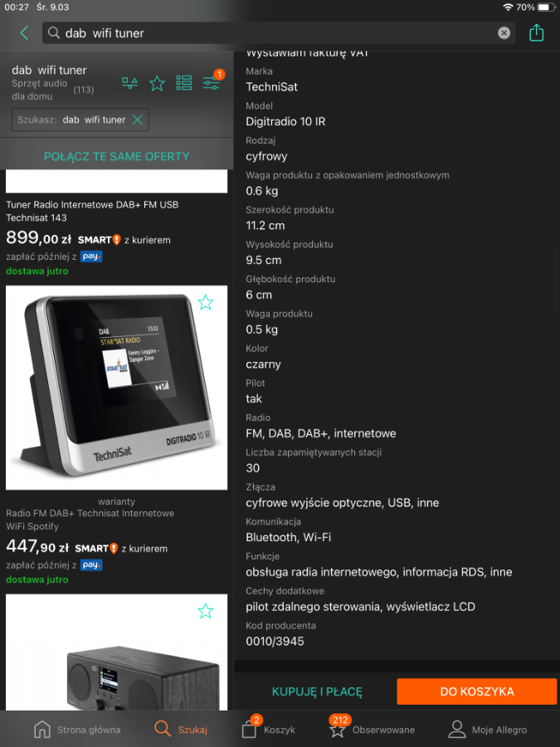560x747 pixels.
Task: Go to the 'Moje Allegro' tab
Action: click(x=488, y=730)
